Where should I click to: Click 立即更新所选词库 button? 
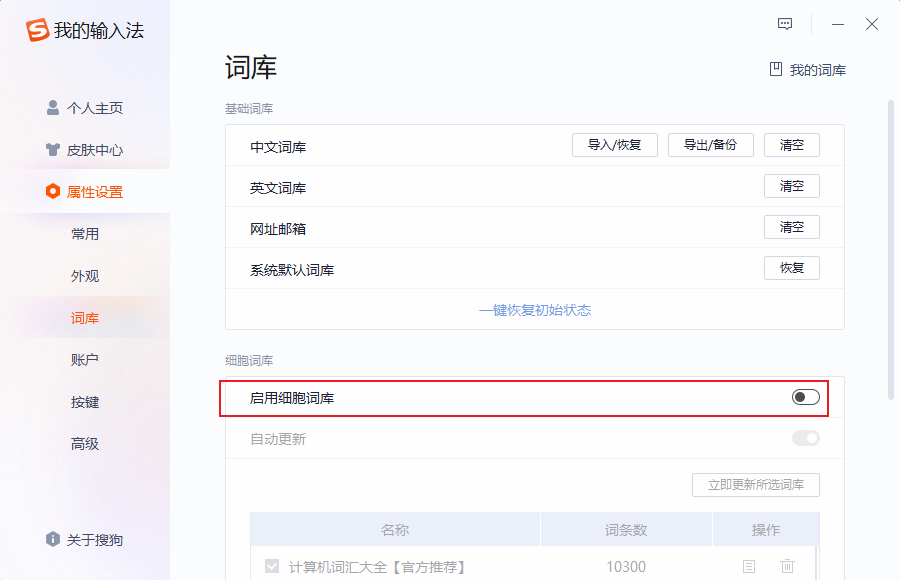point(756,485)
